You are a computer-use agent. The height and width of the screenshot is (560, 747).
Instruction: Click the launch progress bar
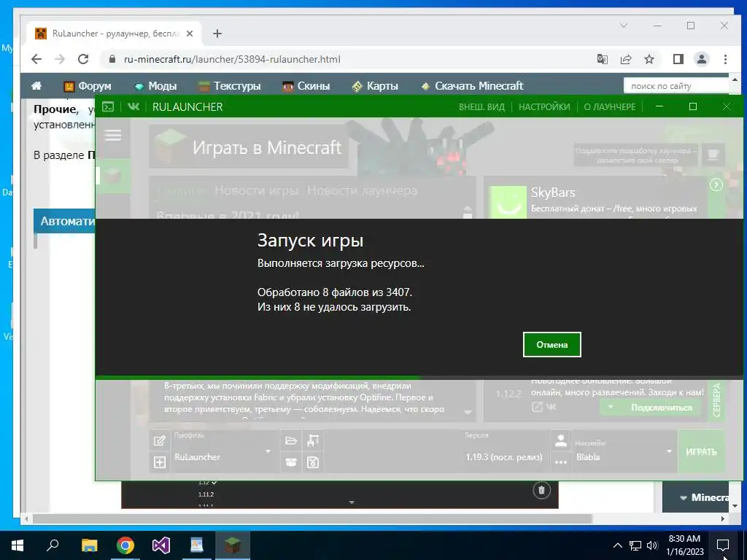(419, 378)
